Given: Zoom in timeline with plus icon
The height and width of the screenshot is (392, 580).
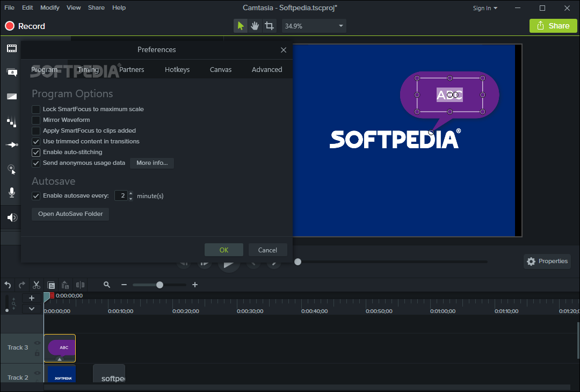Looking at the screenshot, I should pyautogui.click(x=195, y=285).
